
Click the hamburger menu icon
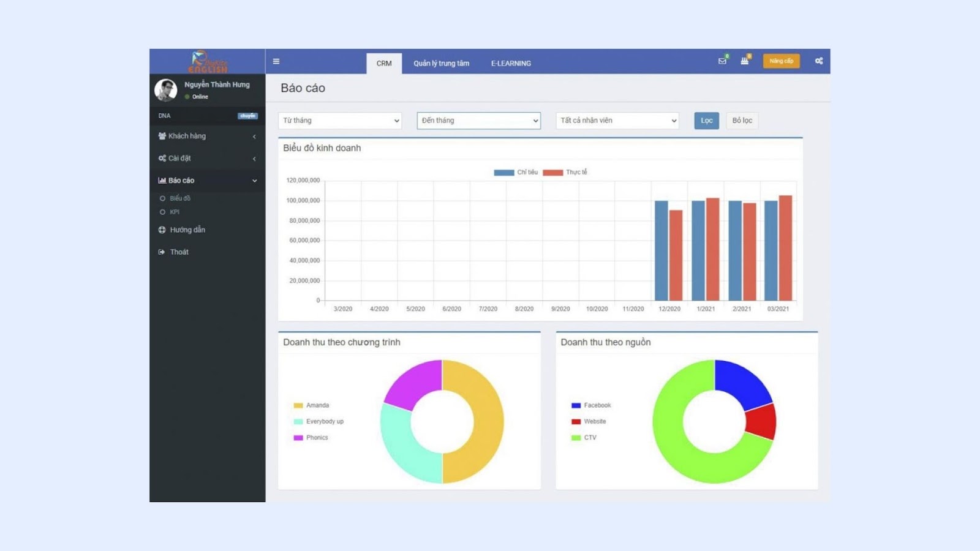click(x=276, y=61)
